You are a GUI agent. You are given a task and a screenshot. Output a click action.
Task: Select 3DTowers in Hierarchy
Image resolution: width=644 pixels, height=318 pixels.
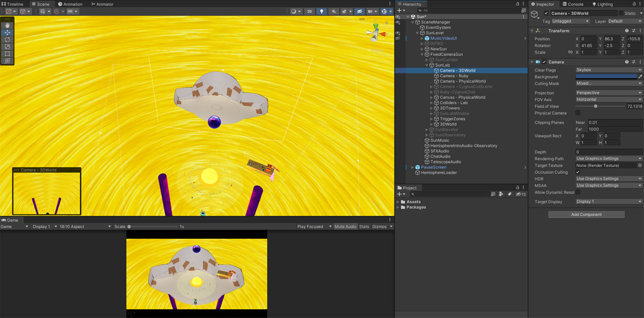coord(449,108)
